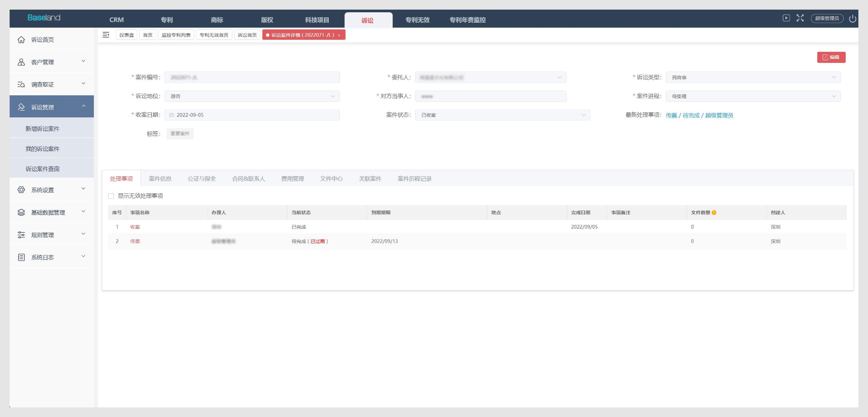The width and height of the screenshot is (868, 417).
Task: Switch to the 专利无效首页 page tab
Action: [x=214, y=35]
